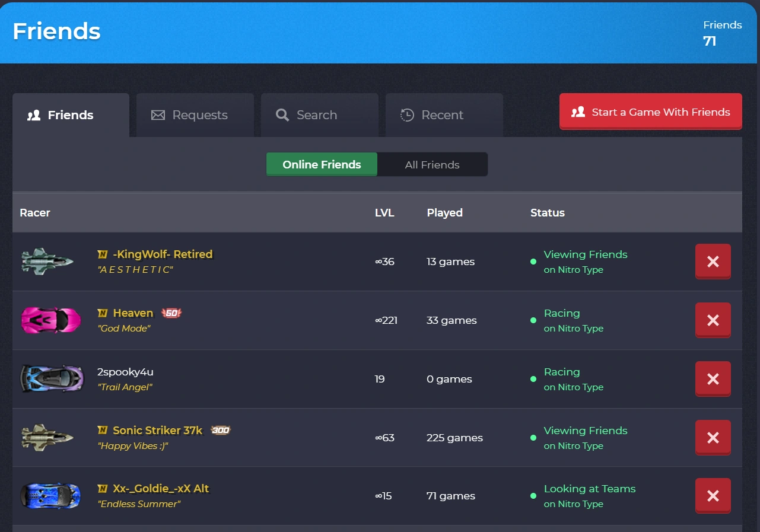Click 2spooky4u's "Racing" status text
Image resolution: width=760 pixels, height=532 pixels.
point(562,372)
